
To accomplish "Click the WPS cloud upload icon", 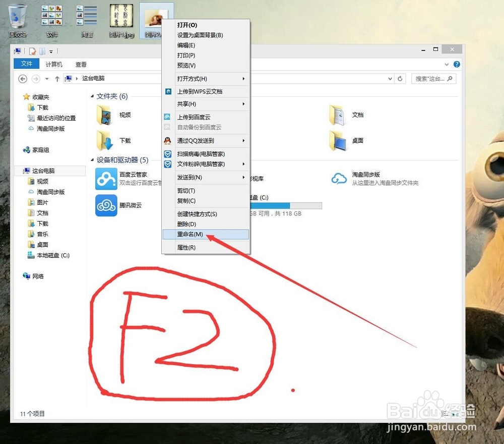I will pyautogui.click(x=168, y=91).
